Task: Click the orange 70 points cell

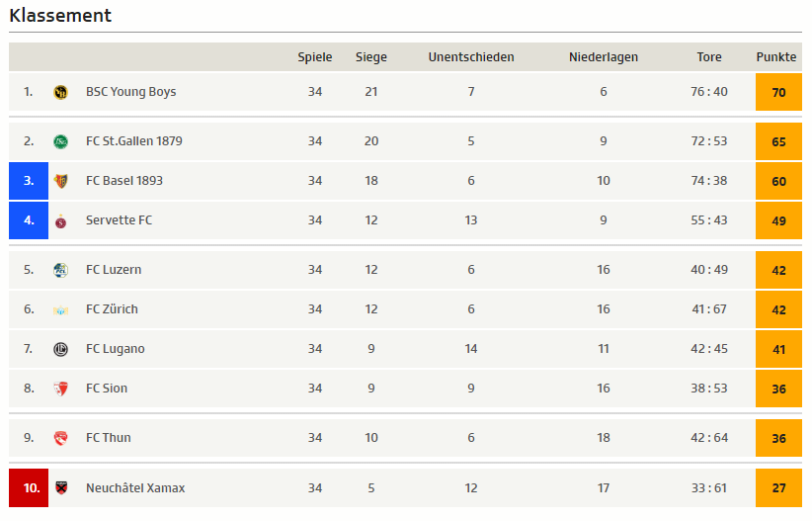Action: pos(778,92)
